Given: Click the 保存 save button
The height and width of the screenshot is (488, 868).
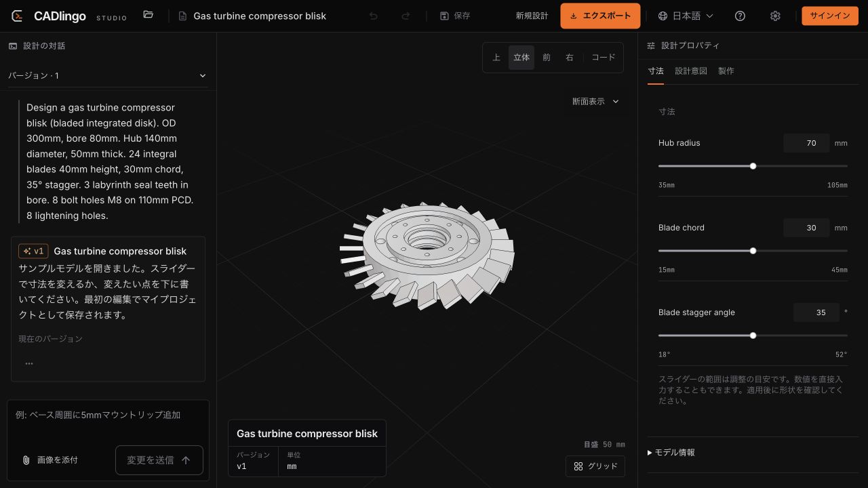Looking at the screenshot, I should pyautogui.click(x=455, y=16).
